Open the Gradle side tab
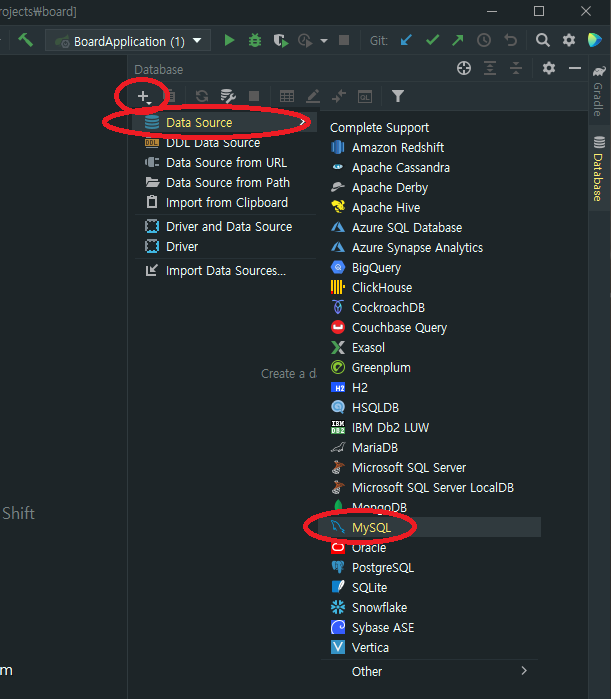 pos(599,91)
